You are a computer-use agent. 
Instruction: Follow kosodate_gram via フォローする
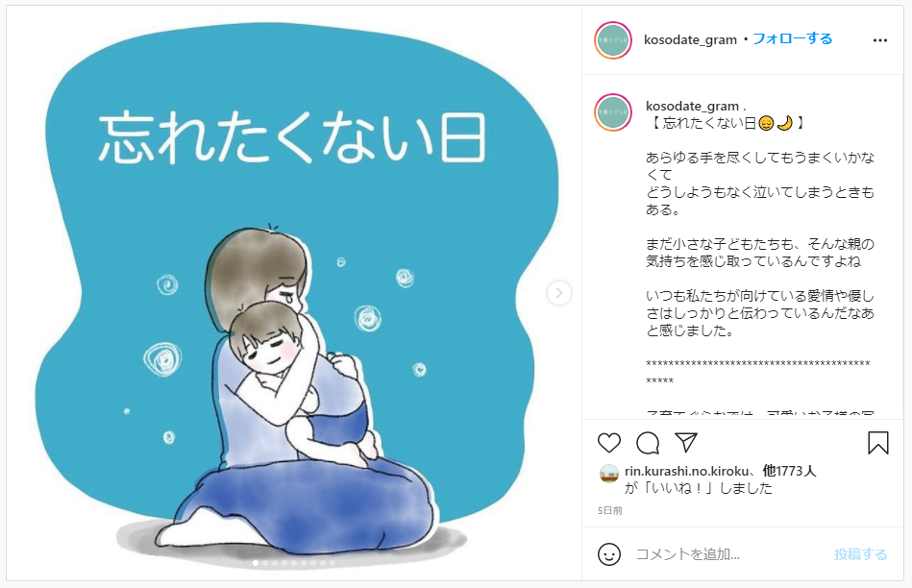792,39
